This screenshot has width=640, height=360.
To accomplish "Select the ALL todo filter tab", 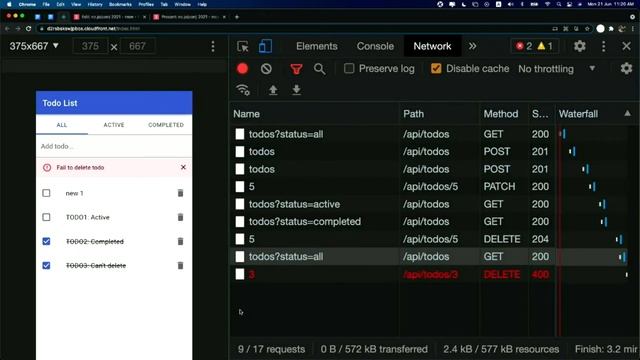I will 62,125.
